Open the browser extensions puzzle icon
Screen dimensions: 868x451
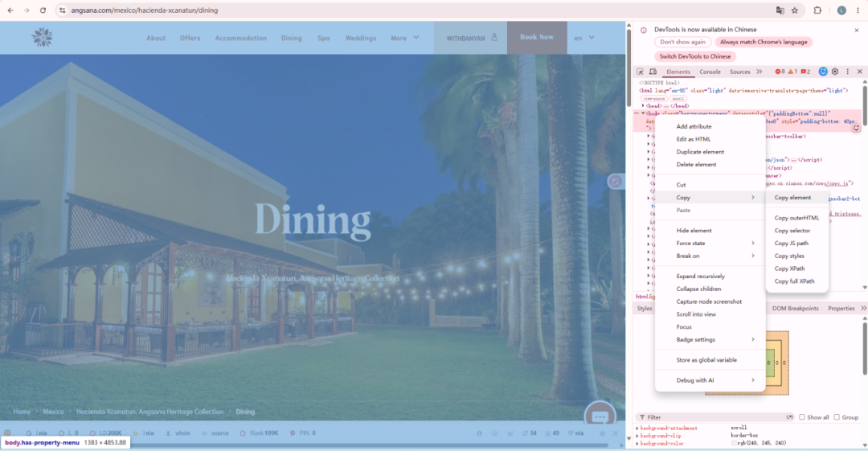pos(817,10)
